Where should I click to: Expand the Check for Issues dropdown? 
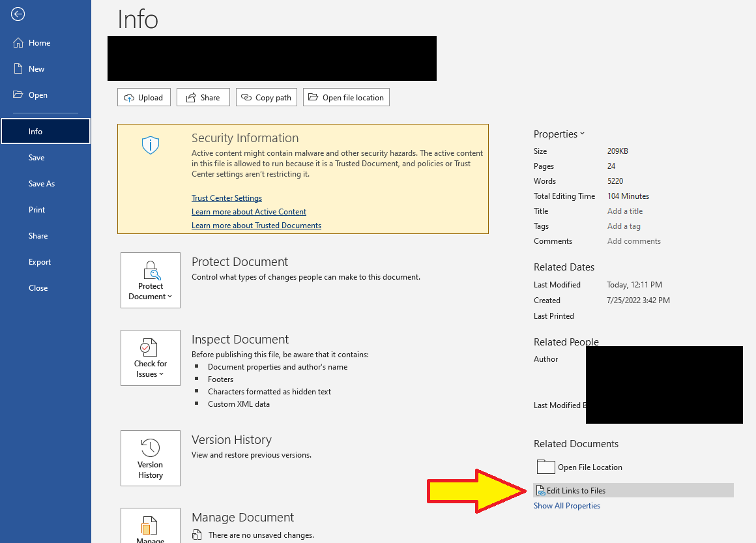161,374
